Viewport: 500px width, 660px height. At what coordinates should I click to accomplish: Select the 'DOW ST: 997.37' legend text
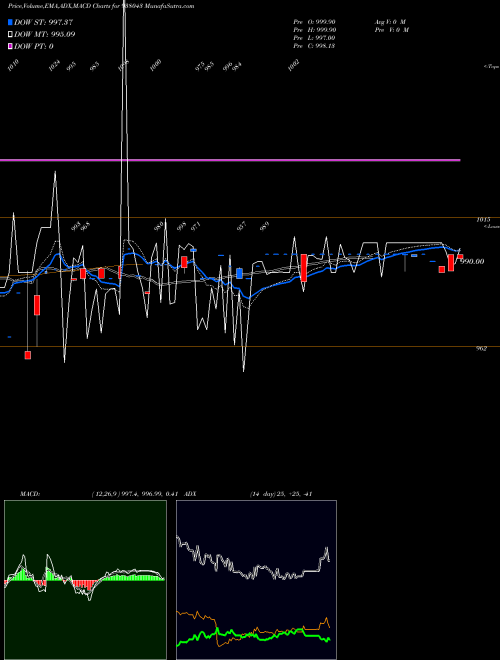coord(44,22)
